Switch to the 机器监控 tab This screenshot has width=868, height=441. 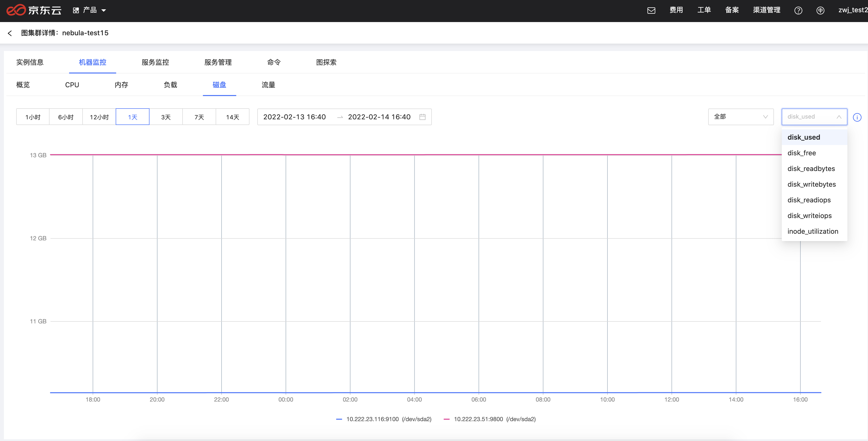[92, 62]
